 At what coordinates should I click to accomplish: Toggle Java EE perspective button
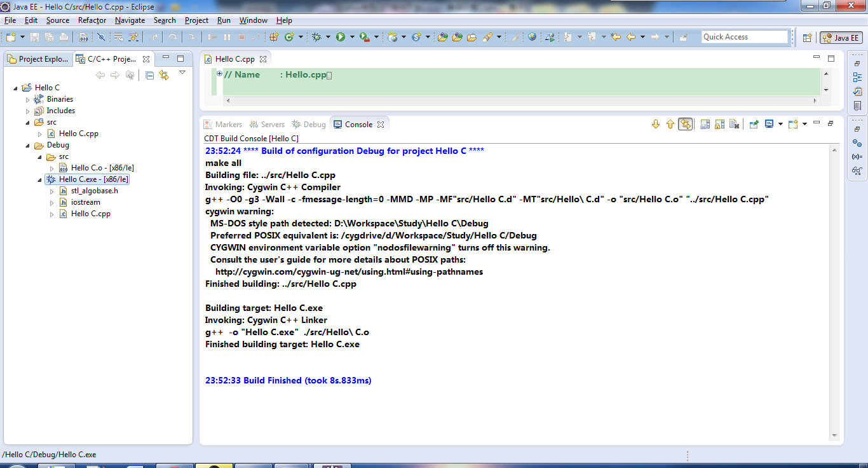pos(841,38)
